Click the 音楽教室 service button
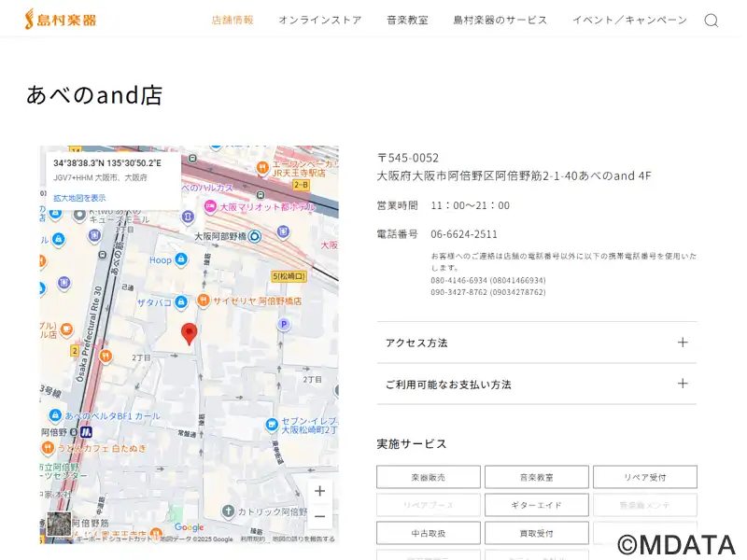Screen dimensions: 747x560 (536, 477)
